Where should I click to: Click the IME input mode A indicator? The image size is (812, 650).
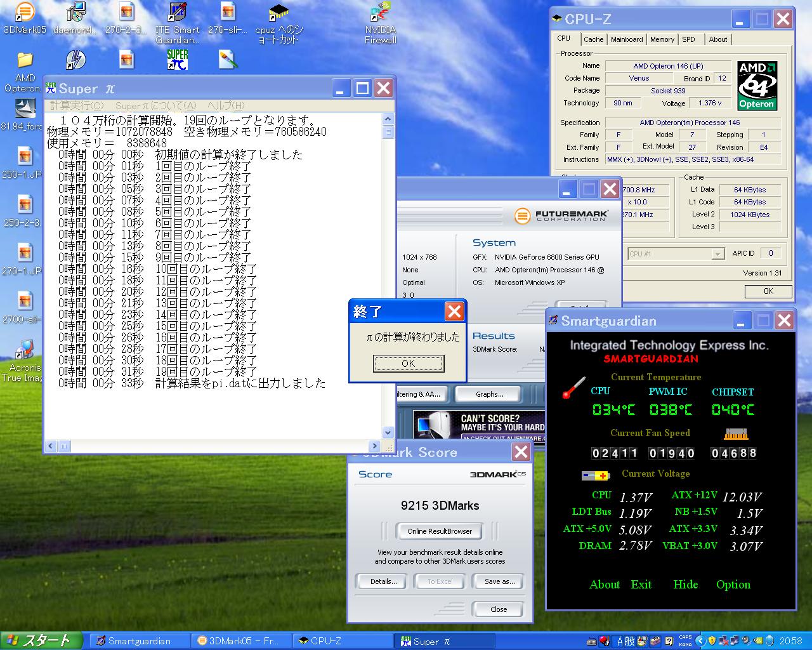point(620,641)
